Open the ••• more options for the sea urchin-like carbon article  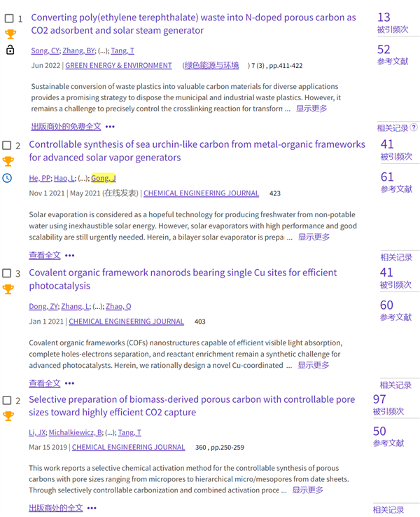coord(69,256)
